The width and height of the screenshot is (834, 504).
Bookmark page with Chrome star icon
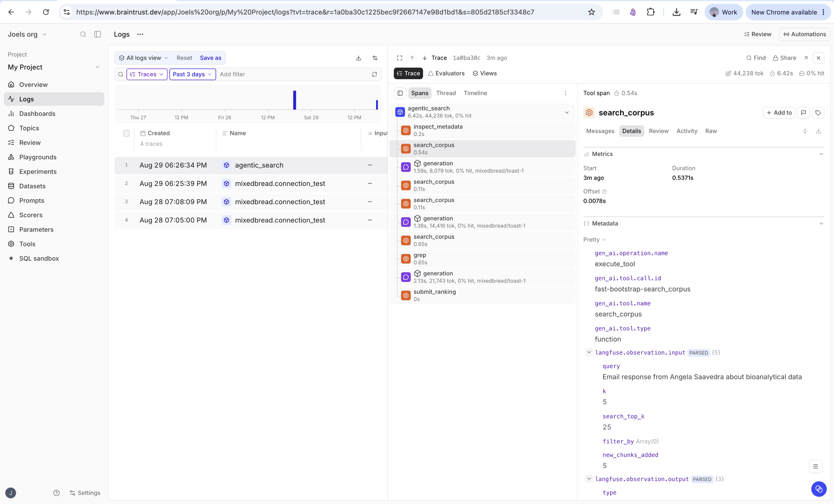click(591, 12)
